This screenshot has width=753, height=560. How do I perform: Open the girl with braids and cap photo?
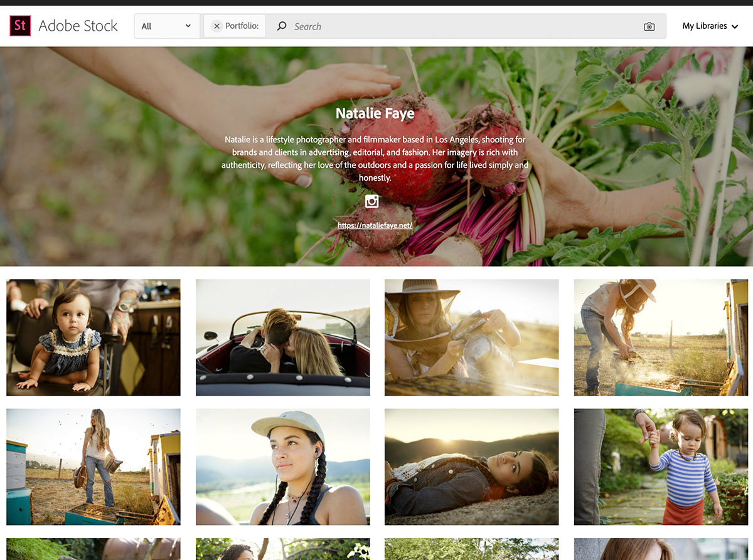[x=282, y=467]
